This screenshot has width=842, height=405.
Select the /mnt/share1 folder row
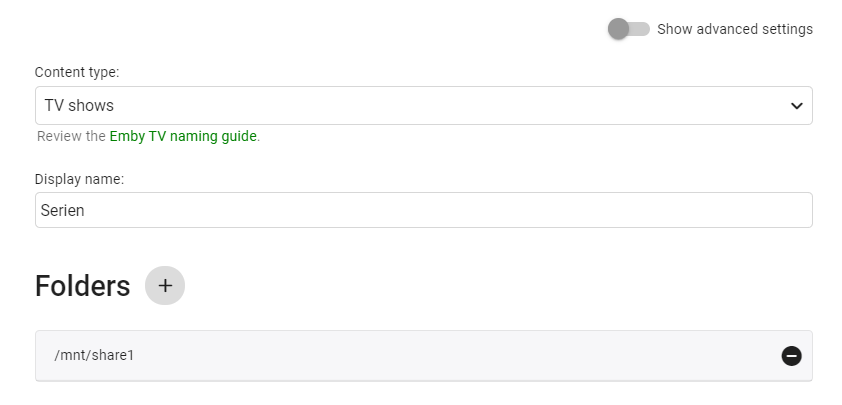point(424,356)
